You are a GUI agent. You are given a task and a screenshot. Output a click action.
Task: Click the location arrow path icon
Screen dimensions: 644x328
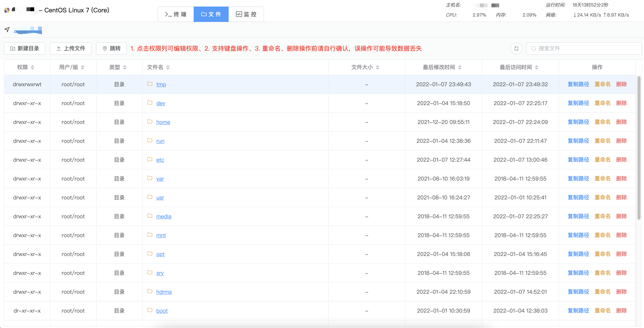(x=7, y=29)
